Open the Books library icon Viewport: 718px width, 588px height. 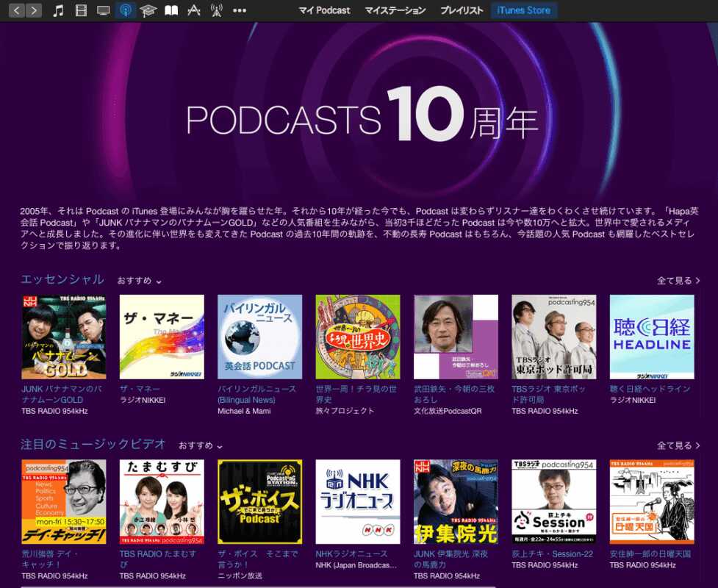pyautogui.click(x=171, y=10)
